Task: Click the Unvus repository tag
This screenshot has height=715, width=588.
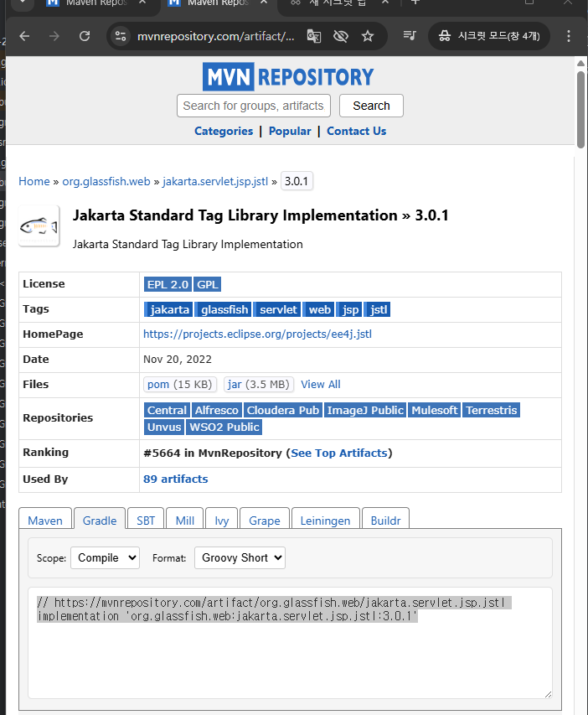Action: (164, 427)
